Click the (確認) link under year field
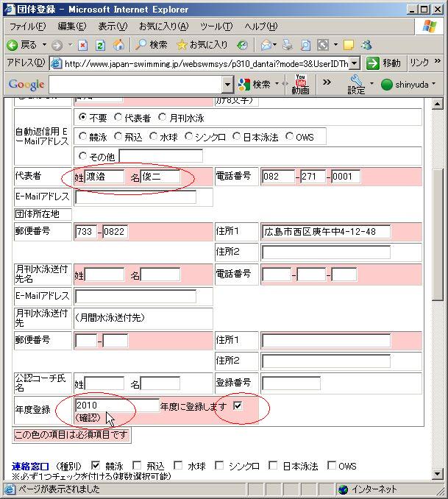The width and height of the screenshot is (448, 499). pyautogui.click(x=88, y=418)
